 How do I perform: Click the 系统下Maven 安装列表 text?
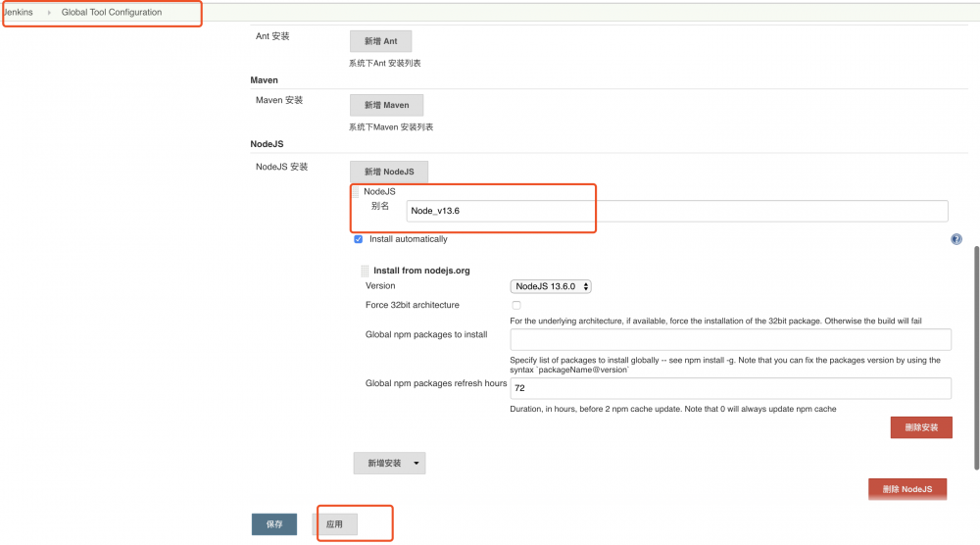click(391, 126)
